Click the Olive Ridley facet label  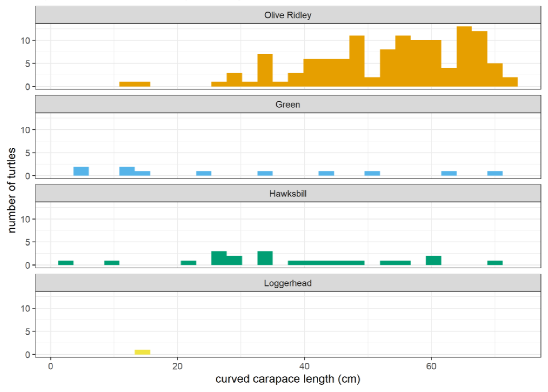pos(288,15)
